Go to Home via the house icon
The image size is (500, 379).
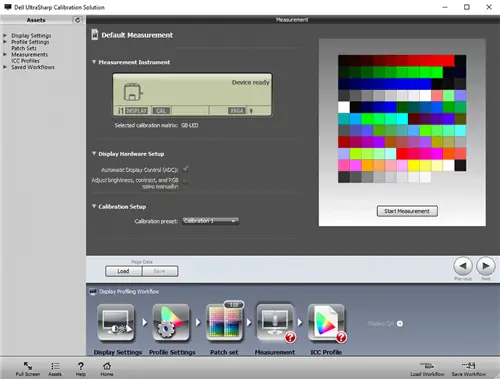click(107, 366)
